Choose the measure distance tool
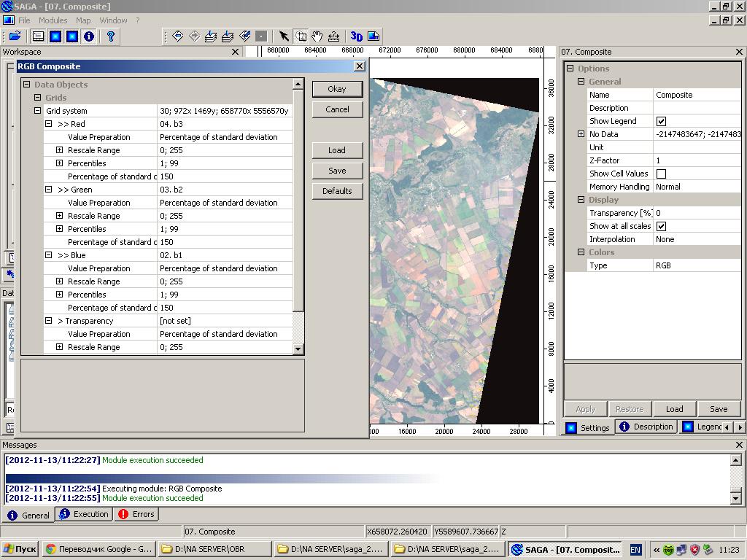 pos(334,36)
